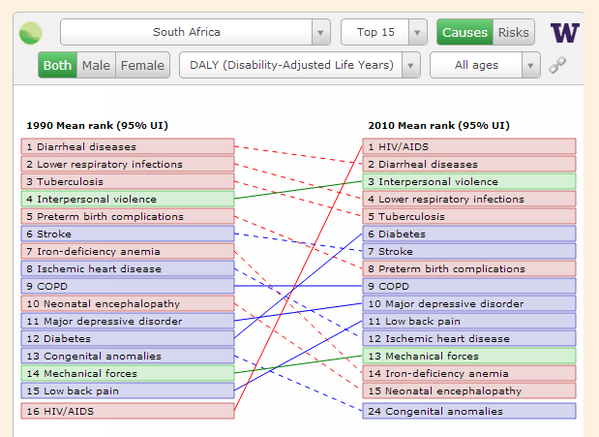599x437 pixels.
Task: Click 1990 rank 6 Stroke box
Action: pos(128,234)
